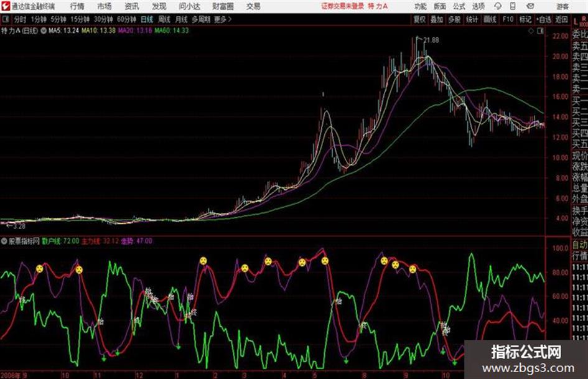Open the 交易 menu
This screenshot has height=379, width=588.
click(x=253, y=6)
